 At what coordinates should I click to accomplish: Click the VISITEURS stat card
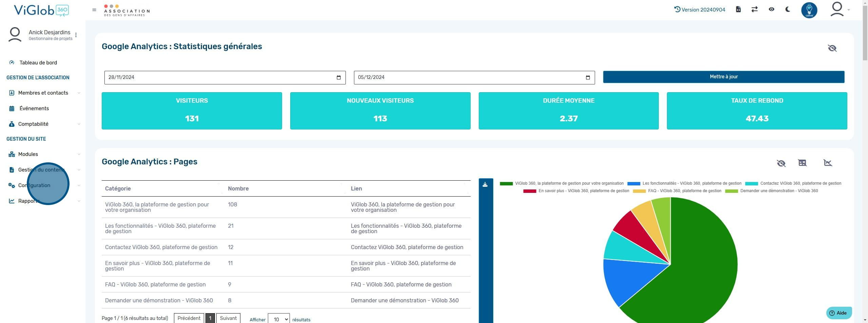pyautogui.click(x=192, y=111)
